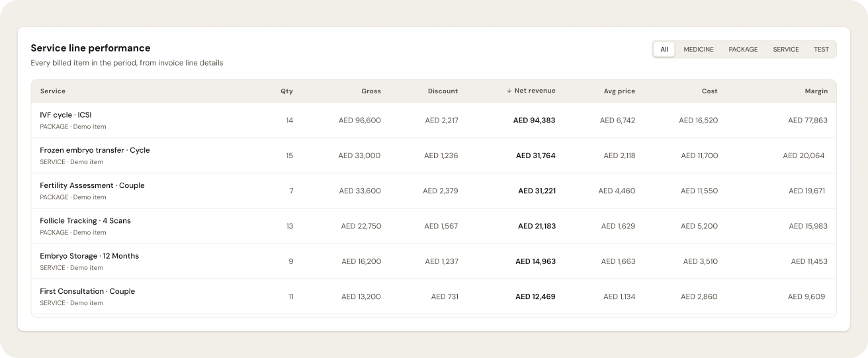Sort by the Margin column header
Screen dimensions: 868x358
coord(816,91)
